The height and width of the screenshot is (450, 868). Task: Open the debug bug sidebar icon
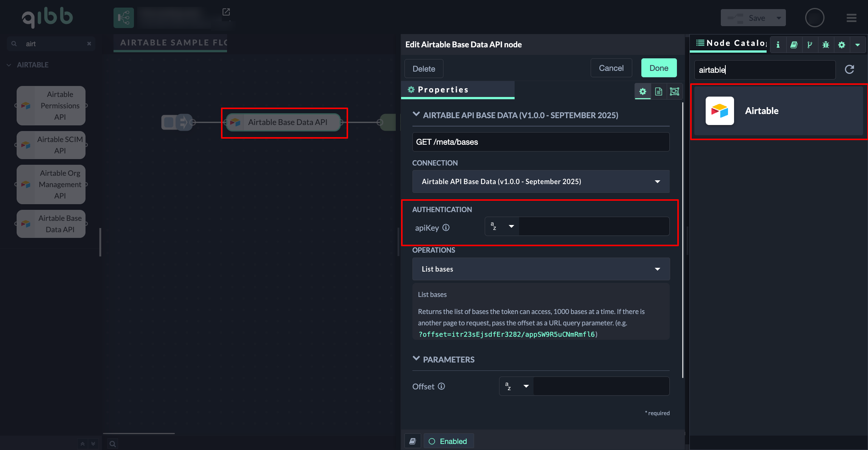pos(826,45)
